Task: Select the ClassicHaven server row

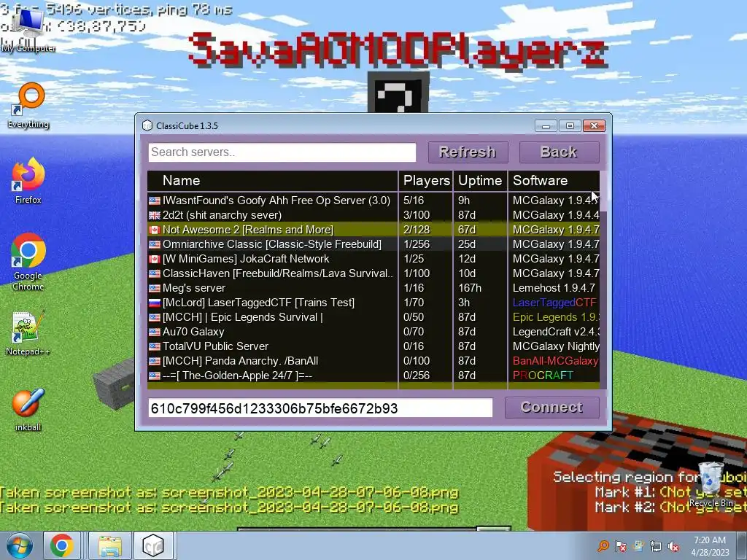Action: (x=373, y=273)
